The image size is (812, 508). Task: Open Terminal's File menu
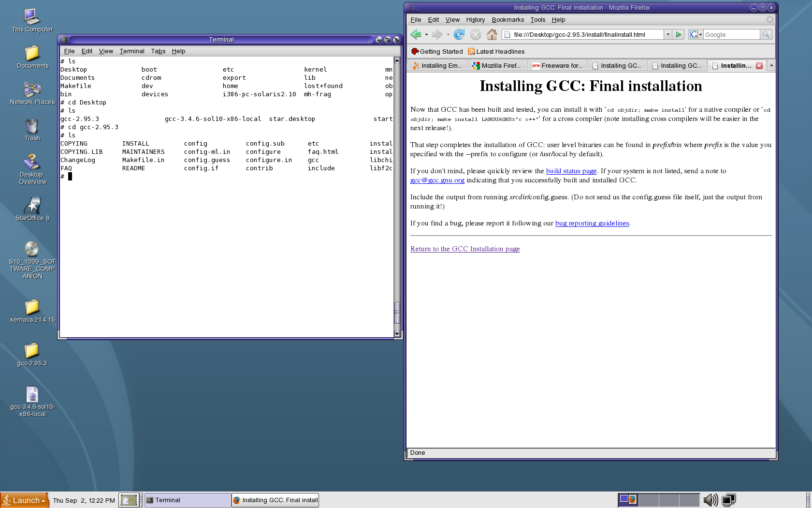tap(69, 51)
